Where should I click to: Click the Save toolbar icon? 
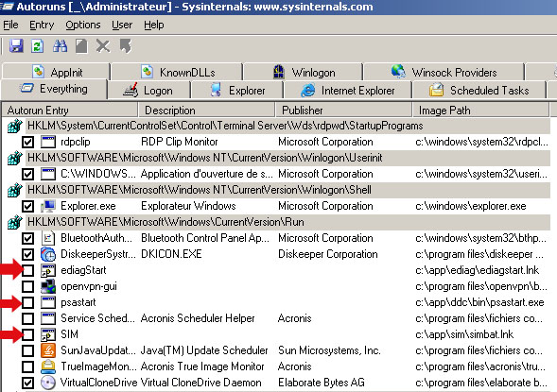coord(16,46)
